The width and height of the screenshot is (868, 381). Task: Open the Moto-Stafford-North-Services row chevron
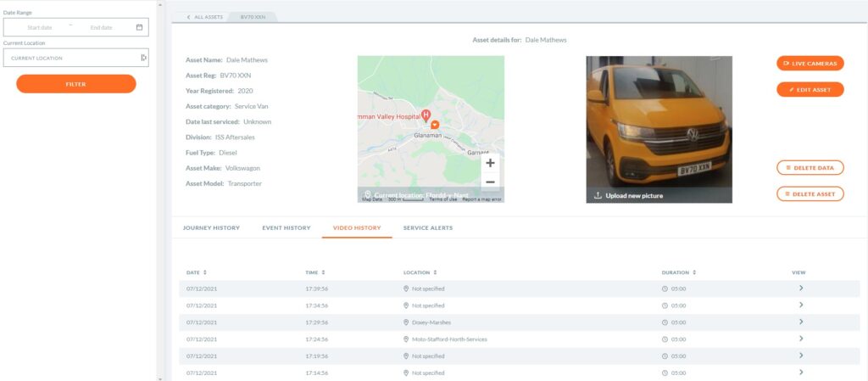click(x=800, y=339)
